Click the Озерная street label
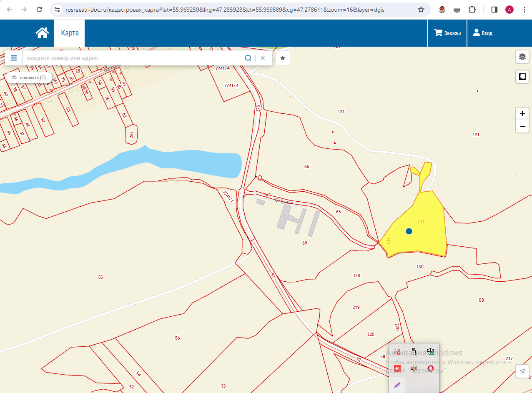This screenshot has height=393, width=532. click(x=284, y=201)
